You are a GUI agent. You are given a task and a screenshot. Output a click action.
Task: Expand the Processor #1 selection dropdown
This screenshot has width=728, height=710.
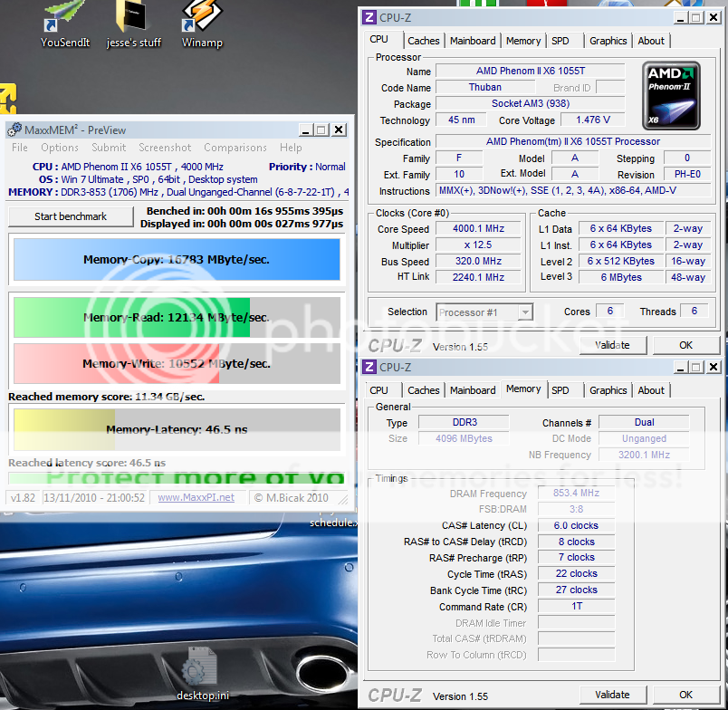525,312
